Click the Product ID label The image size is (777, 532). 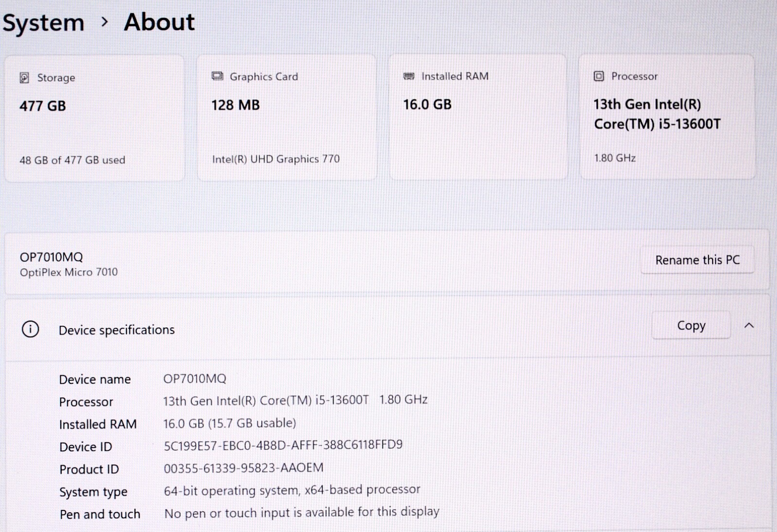pos(89,469)
